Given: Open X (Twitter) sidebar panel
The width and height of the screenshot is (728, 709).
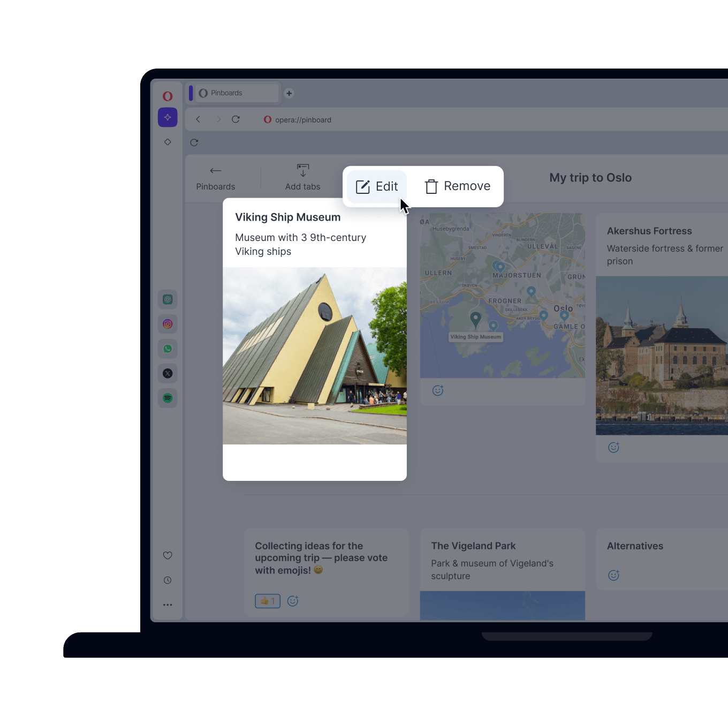Looking at the screenshot, I should click(x=168, y=373).
